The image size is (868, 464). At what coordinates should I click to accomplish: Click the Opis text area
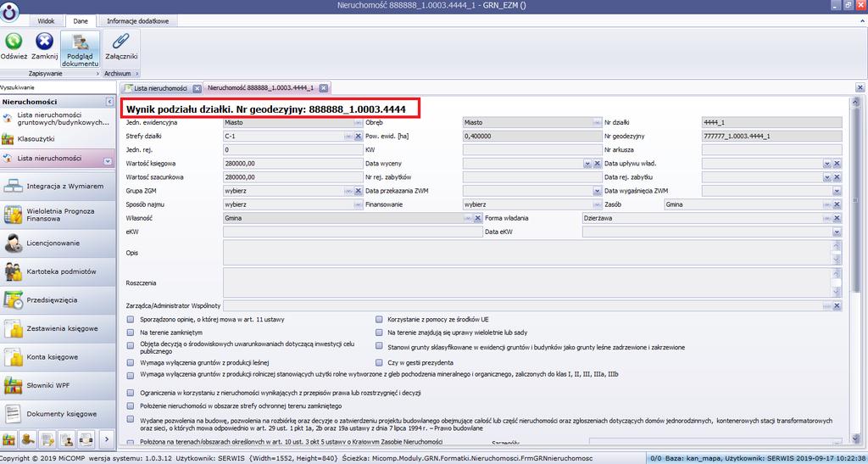(526, 253)
